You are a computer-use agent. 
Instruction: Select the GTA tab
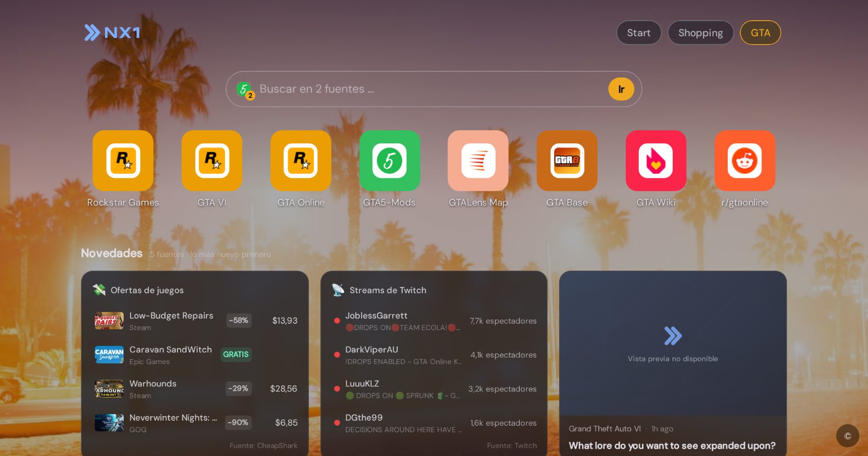click(761, 33)
